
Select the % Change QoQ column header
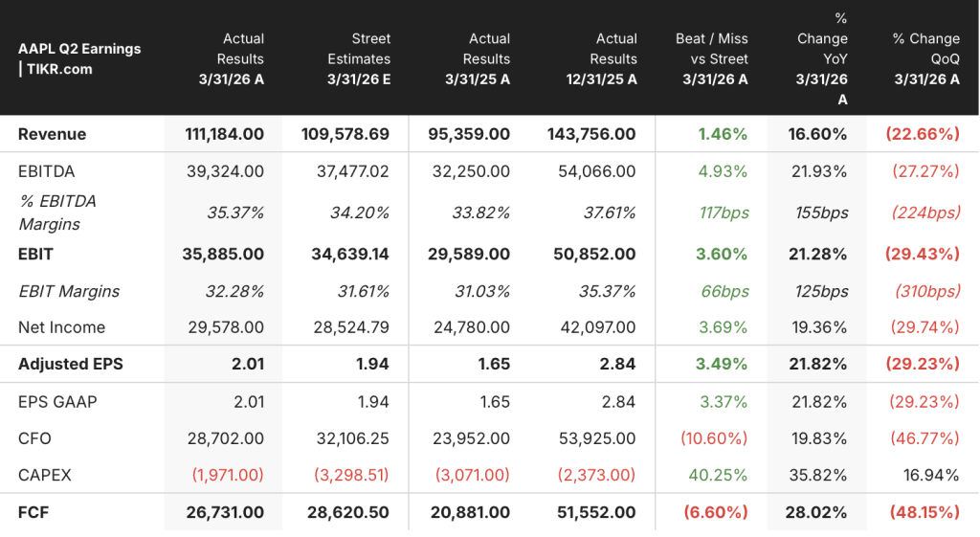926,58
